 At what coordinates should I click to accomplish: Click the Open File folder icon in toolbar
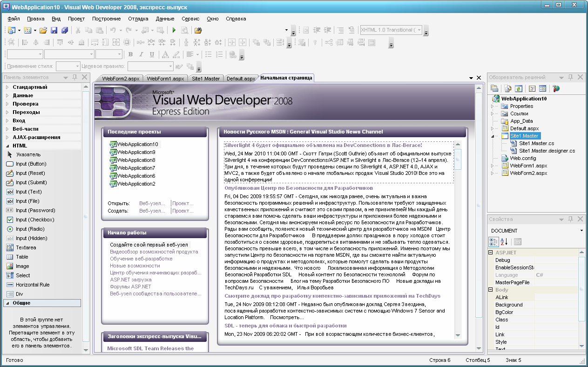coord(43,30)
